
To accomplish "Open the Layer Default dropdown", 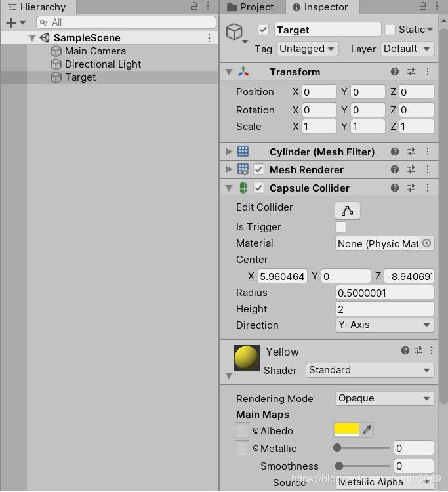I will click(x=407, y=49).
